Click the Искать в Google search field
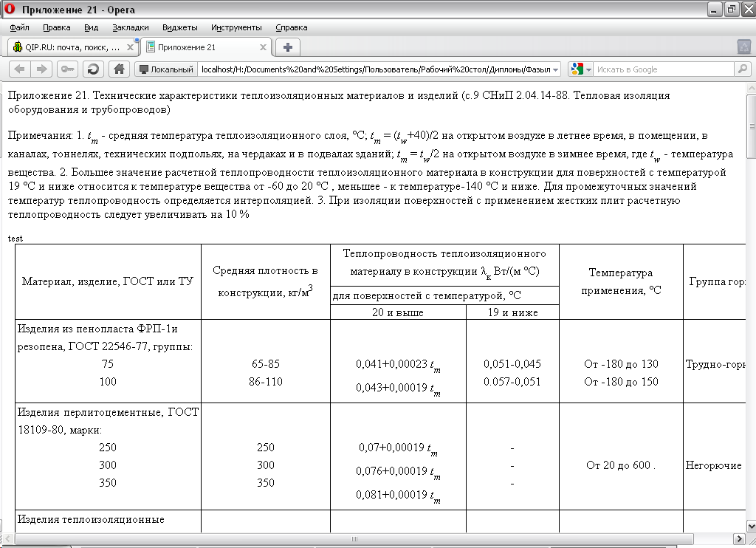Viewport: 756px width, 548px height. point(664,69)
